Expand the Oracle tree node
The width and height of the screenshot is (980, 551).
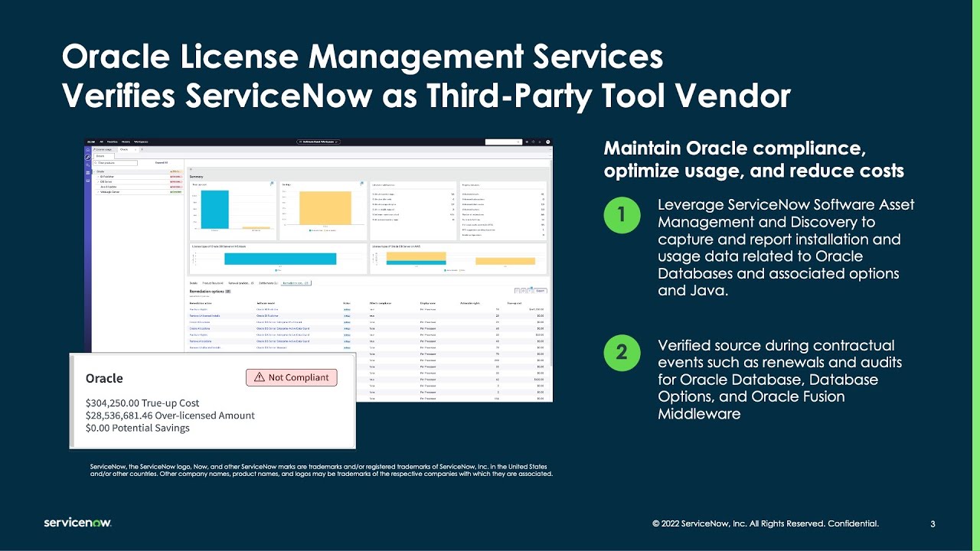click(94, 171)
